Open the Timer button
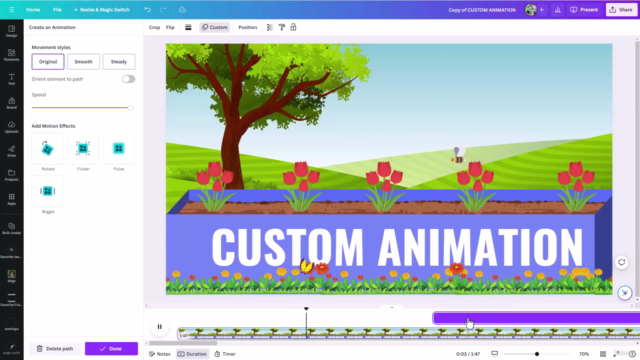 [225, 354]
